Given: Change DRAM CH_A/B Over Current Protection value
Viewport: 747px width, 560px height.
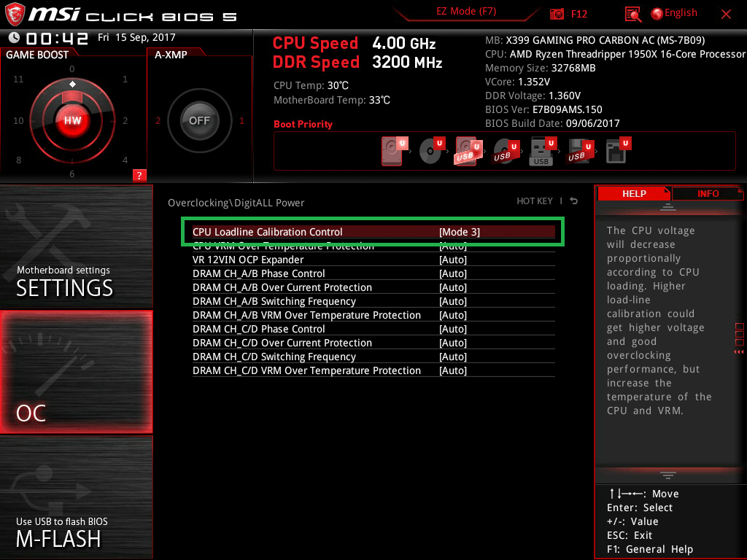Looking at the screenshot, I should click(x=452, y=287).
